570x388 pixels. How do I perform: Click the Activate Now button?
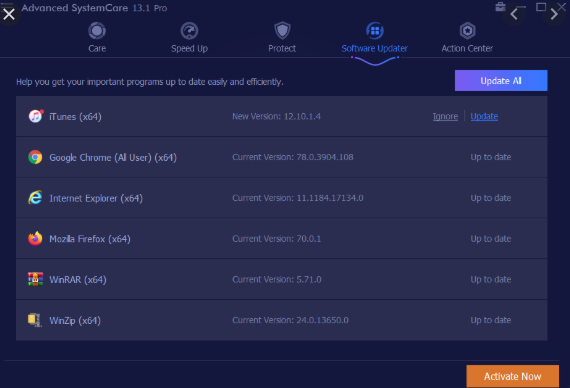coord(513,376)
